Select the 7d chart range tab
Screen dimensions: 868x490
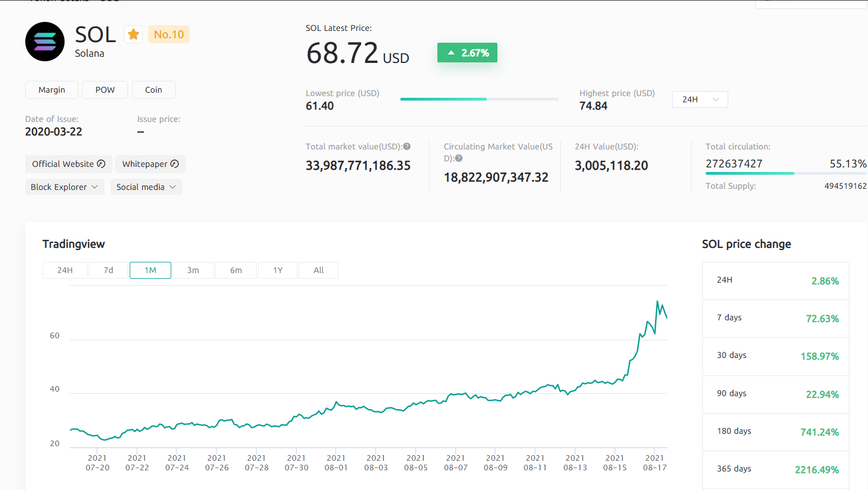108,270
